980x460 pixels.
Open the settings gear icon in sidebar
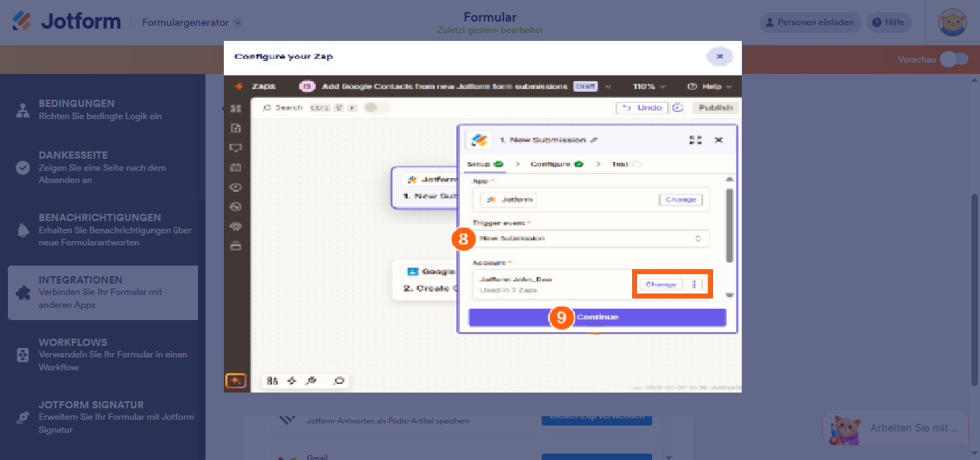pyautogui.click(x=236, y=225)
